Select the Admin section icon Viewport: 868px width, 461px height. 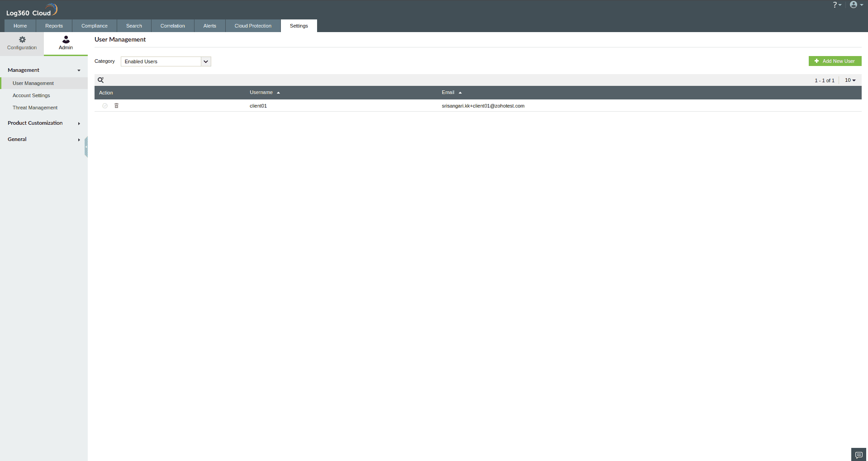[x=65, y=43]
